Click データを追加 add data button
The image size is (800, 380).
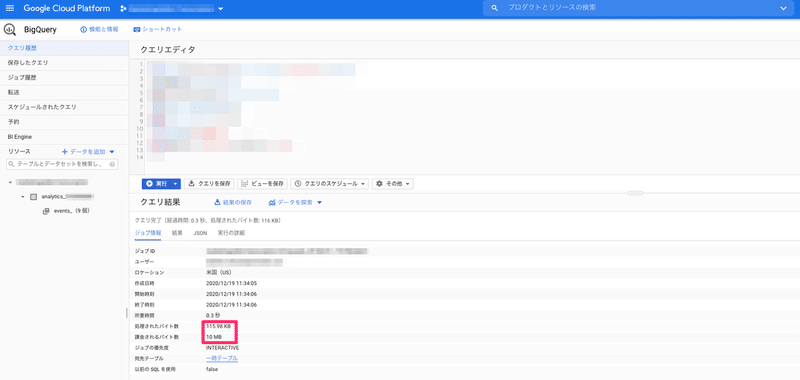coord(84,152)
